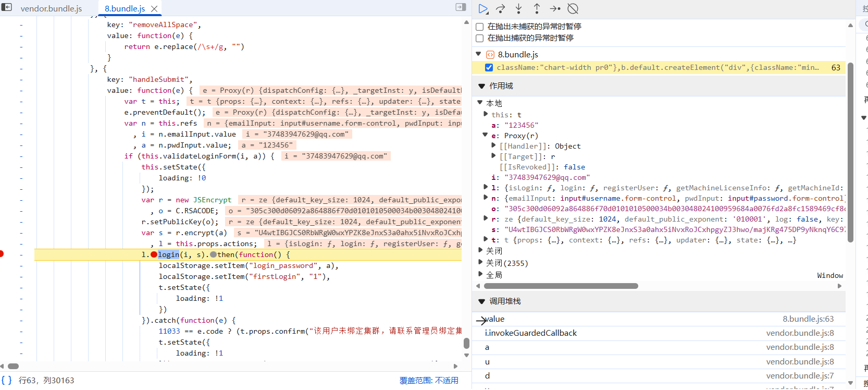Click the scope panel scroll-right arrow
The width and height of the screenshot is (868, 390).
tap(839, 286)
